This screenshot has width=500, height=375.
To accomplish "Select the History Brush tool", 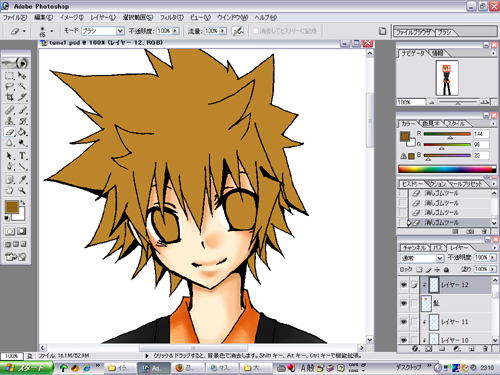I will [22, 121].
